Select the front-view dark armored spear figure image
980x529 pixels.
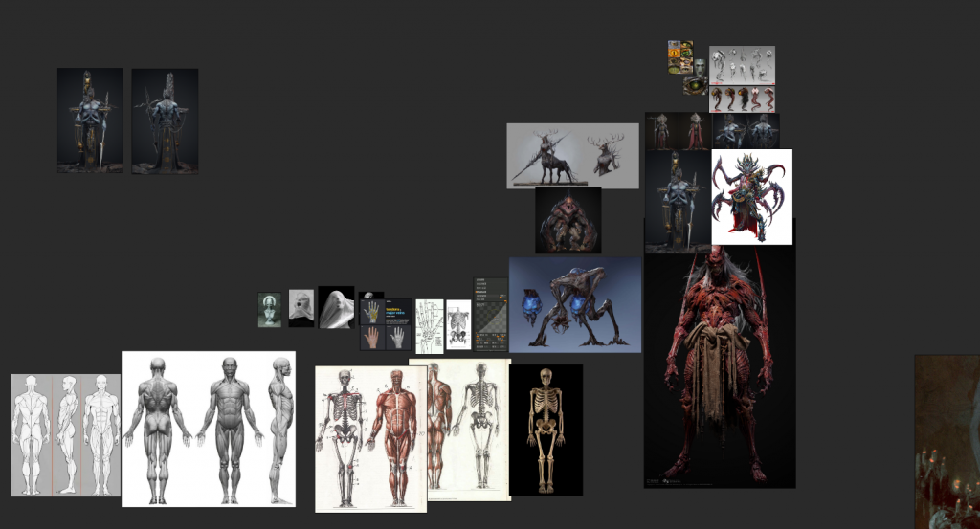tap(90, 121)
